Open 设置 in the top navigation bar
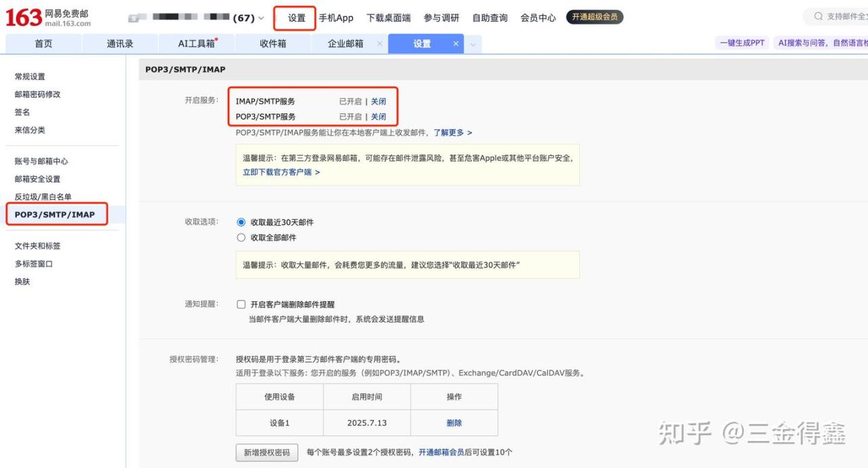Viewport: 868px width, 468px height. (296, 18)
